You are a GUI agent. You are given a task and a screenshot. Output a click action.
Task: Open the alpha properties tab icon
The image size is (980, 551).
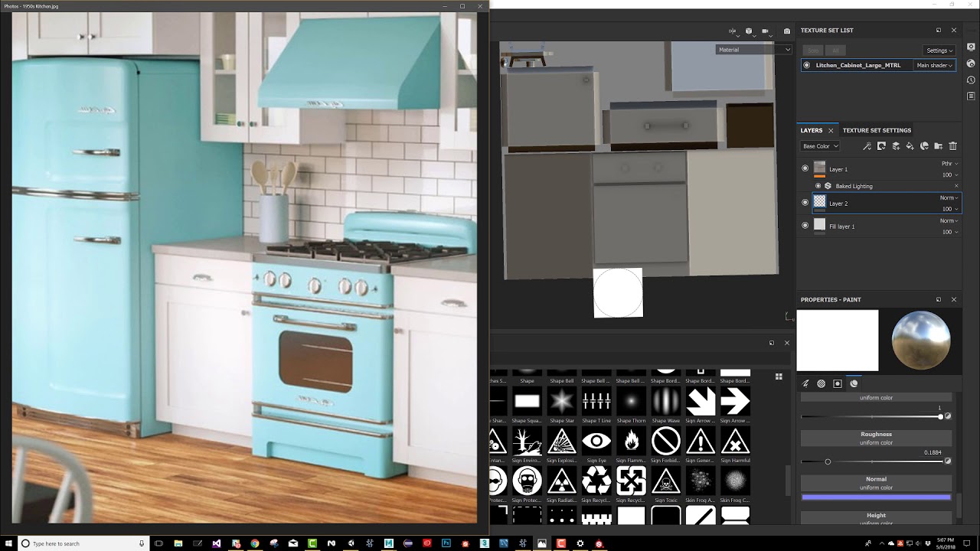822,383
